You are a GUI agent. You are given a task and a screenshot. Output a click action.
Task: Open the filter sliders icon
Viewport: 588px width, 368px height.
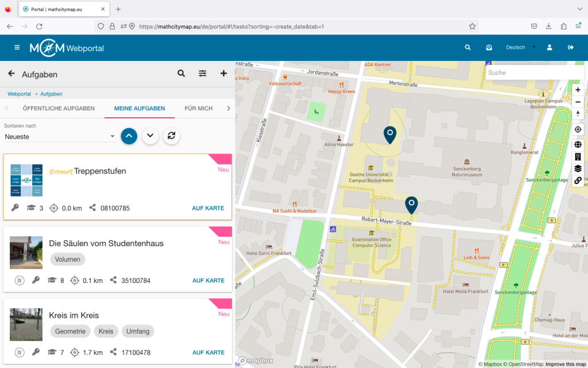[x=203, y=74]
